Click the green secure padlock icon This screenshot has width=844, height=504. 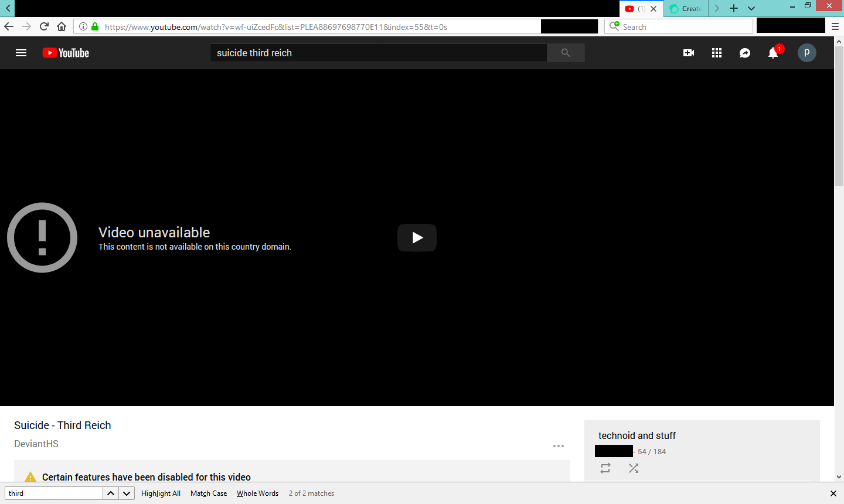point(95,26)
